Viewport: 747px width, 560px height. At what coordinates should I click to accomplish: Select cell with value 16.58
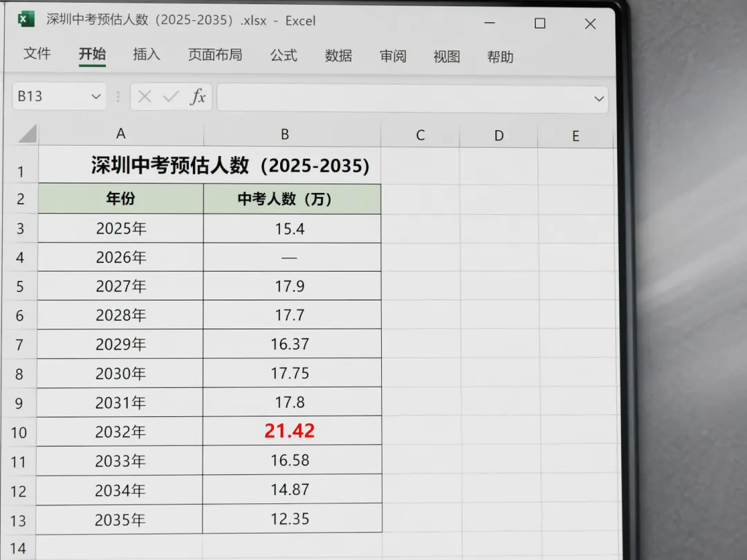click(x=292, y=460)
